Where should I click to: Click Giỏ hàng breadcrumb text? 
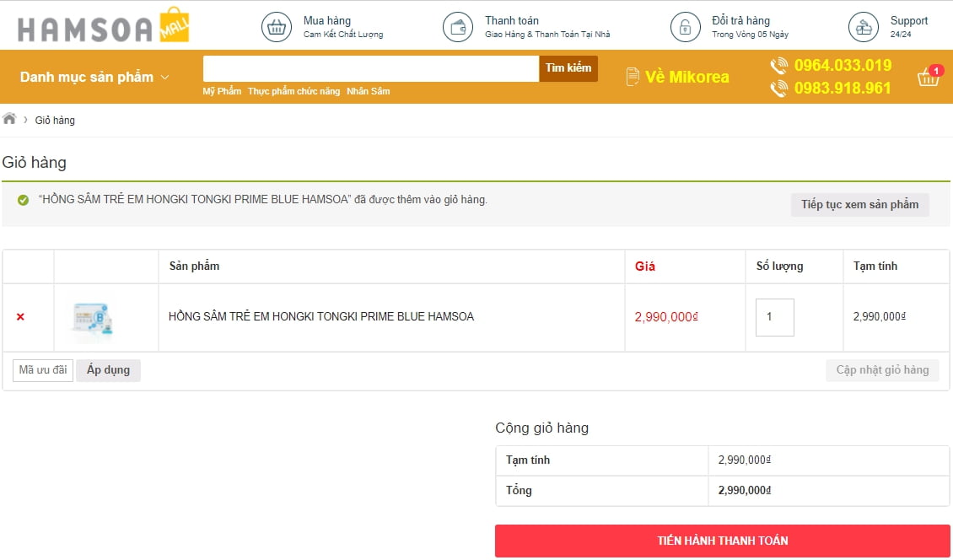[55, 121]
